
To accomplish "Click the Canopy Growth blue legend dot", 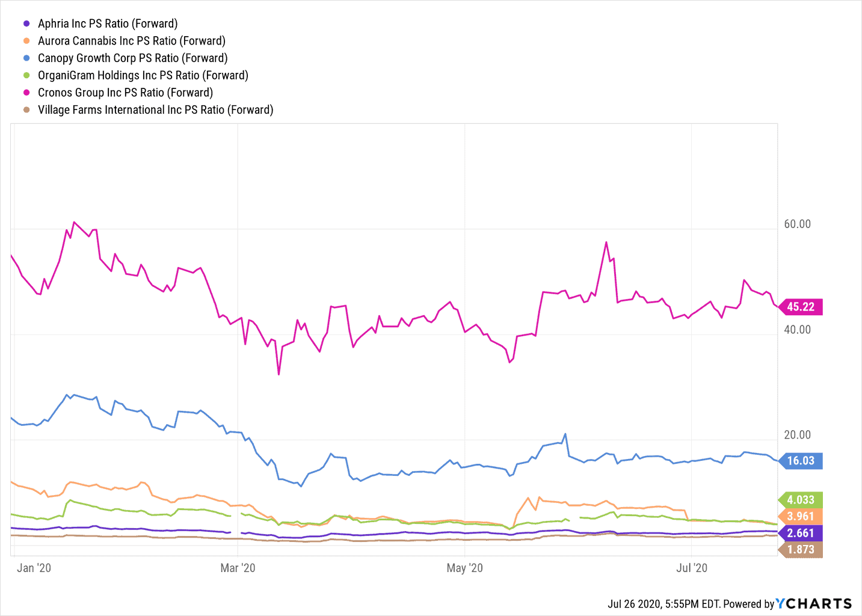I will [x=26, y=58].
